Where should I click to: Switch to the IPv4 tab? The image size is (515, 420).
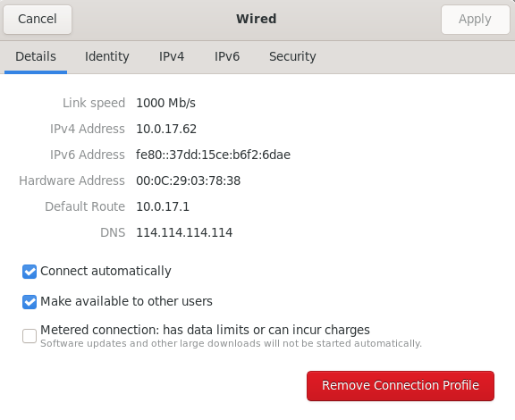pyautogui.click(x=172, y=57)
